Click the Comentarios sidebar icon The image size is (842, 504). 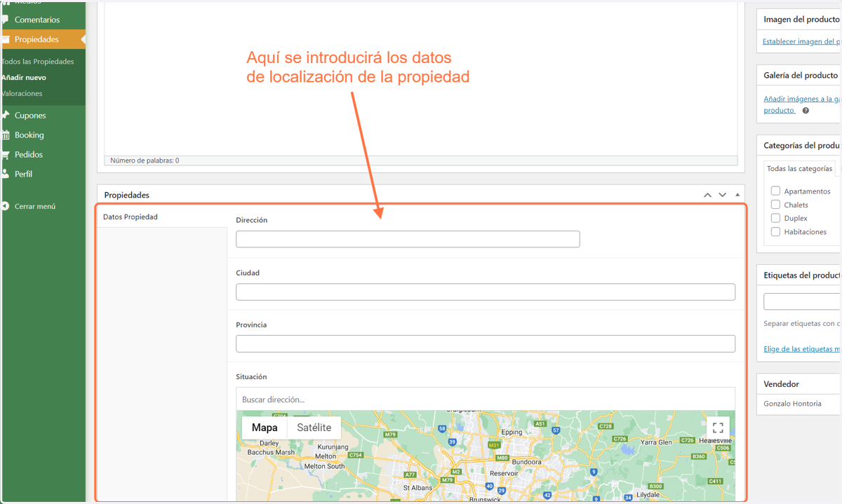6,20
